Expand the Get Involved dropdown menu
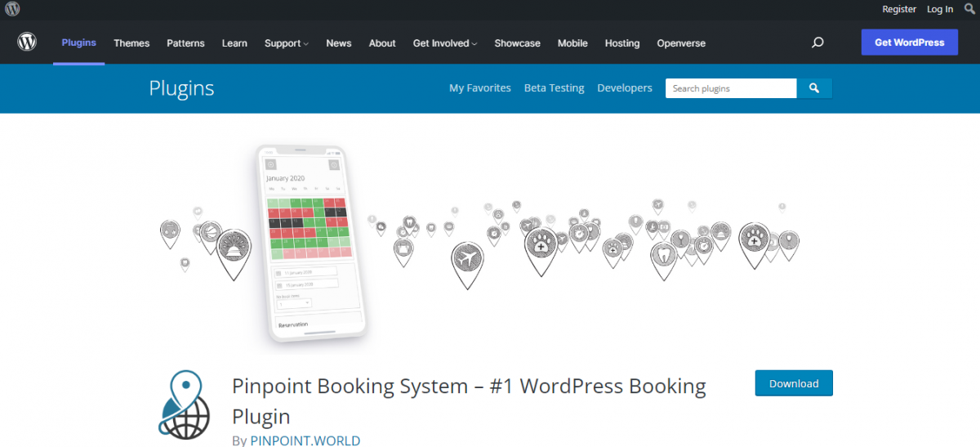980x447 pixels. [x=444, y=43]
